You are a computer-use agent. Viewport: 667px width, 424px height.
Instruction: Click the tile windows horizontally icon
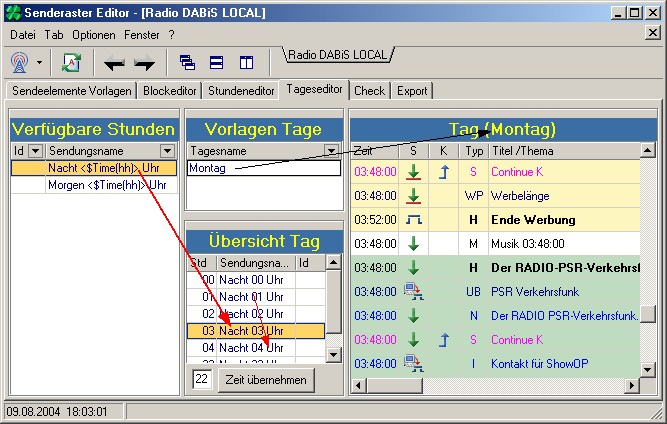[x=216, y=62]
